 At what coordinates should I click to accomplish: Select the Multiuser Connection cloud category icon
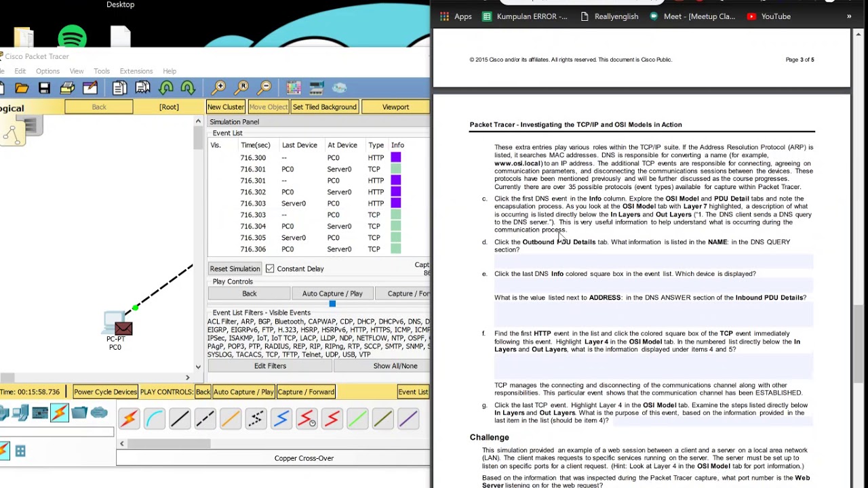[x=99, y=412]
